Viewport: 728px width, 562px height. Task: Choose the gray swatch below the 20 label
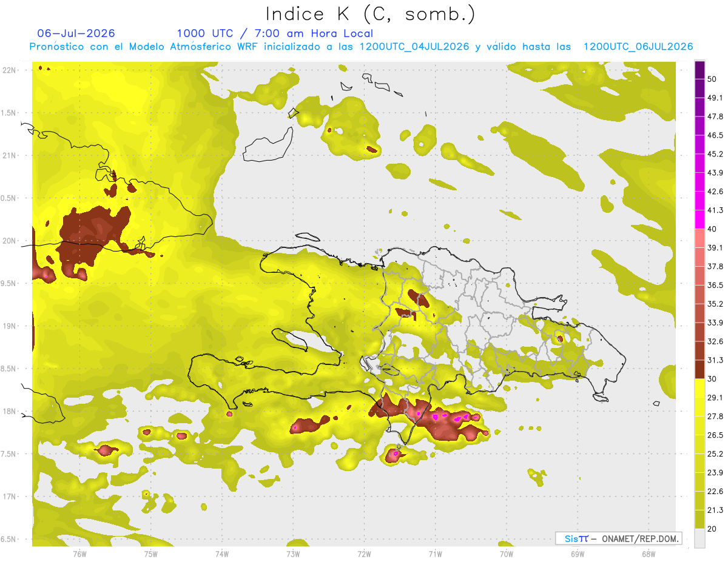click(x=699, y=538)
